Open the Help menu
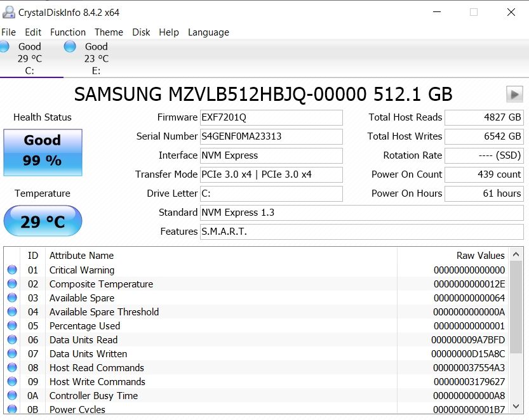This screenshot has width=529, height=420. [169, 32]
